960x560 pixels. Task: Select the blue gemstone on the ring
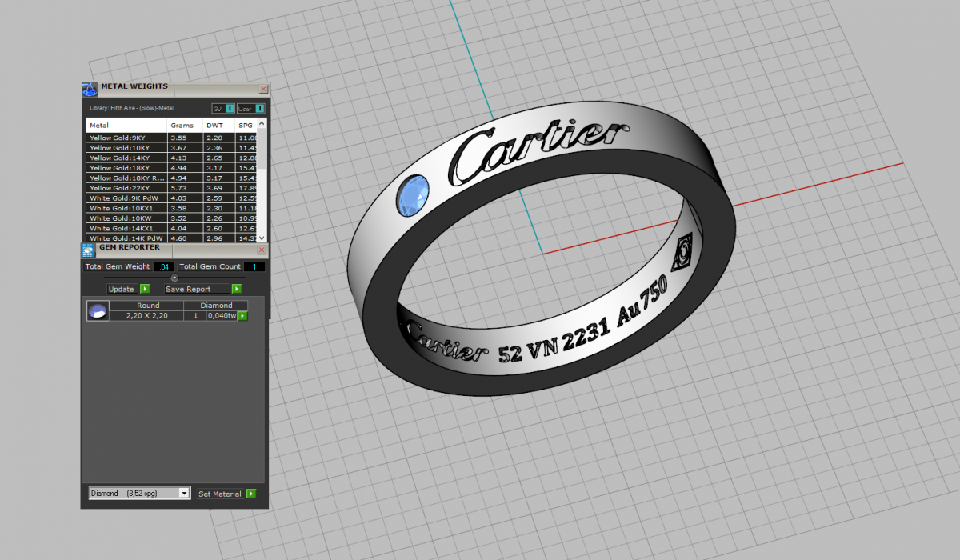pos(413,195)
